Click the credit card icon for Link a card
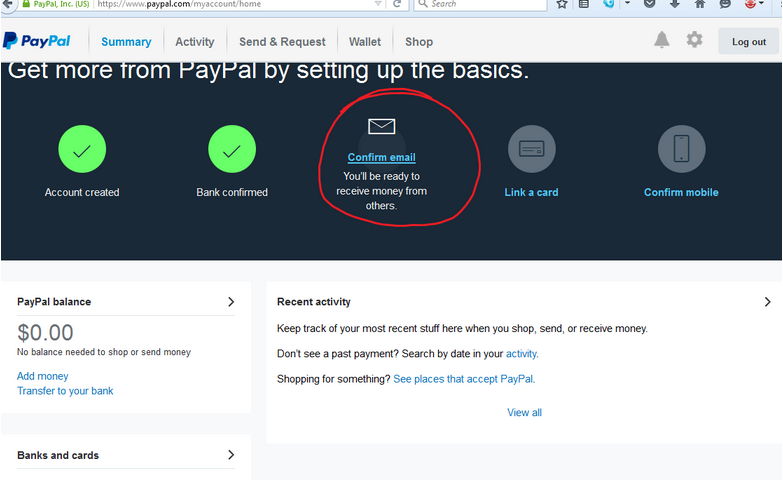Viewport: 783px width, 480px height. pyautogui.click(x=531, y=149)
